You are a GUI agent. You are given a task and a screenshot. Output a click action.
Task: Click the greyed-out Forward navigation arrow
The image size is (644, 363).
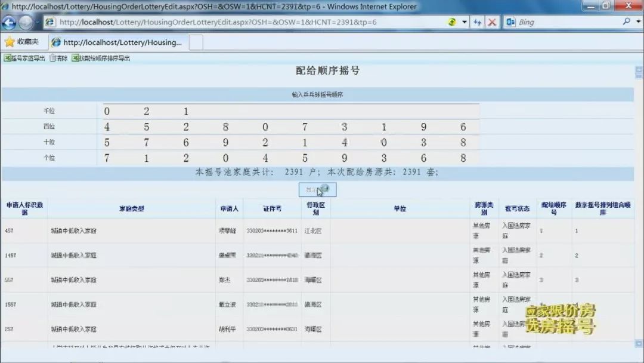pyautogui.click(x=26, y=22)
